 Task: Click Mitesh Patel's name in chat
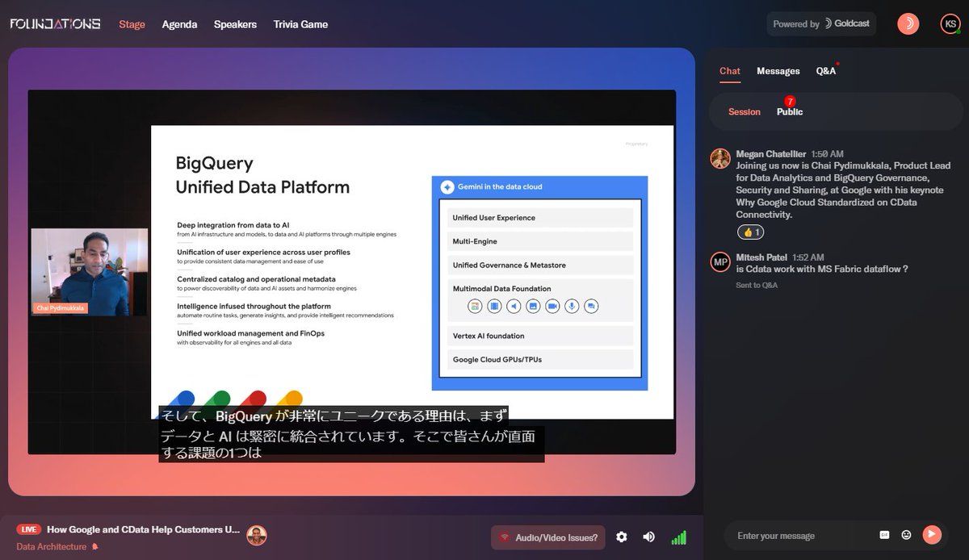[763, 257]
